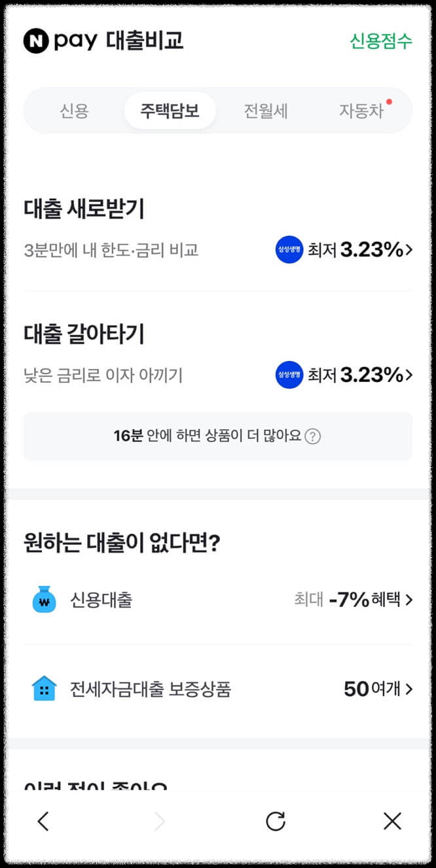Tap the 삼성생명 badge next to 대출 갈아타기
Viewport: 436px width, 868px height.
[288, 375]
